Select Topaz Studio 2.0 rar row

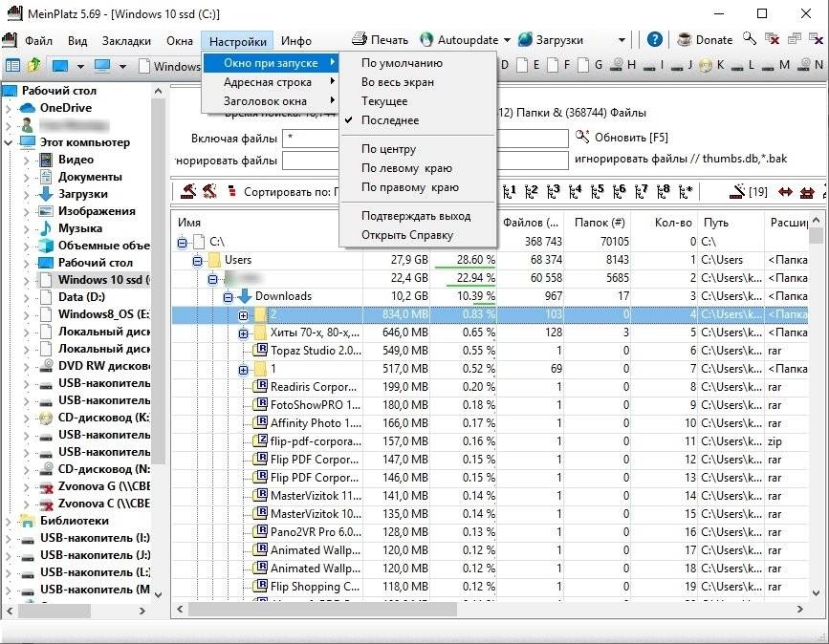coord(490,351)
